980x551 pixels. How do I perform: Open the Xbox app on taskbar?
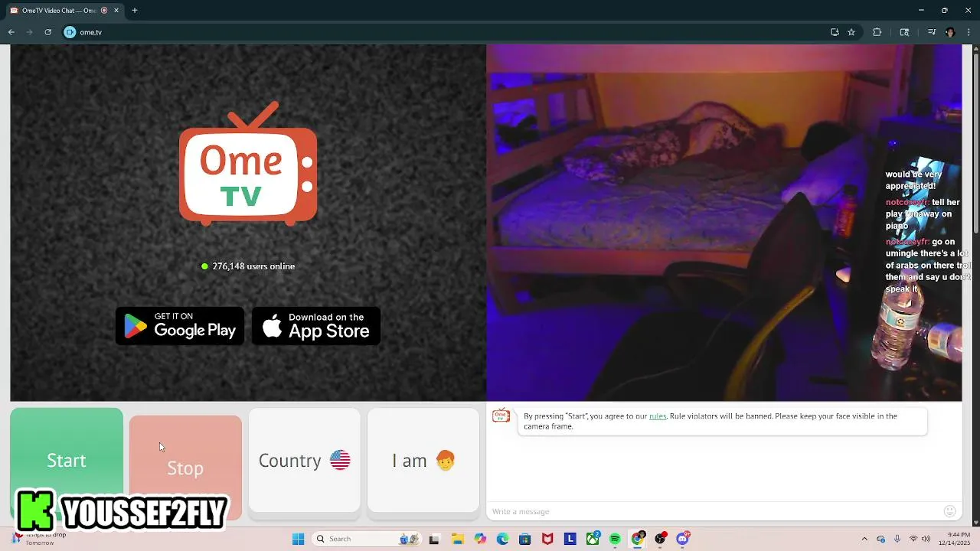(x=593, y=539)
